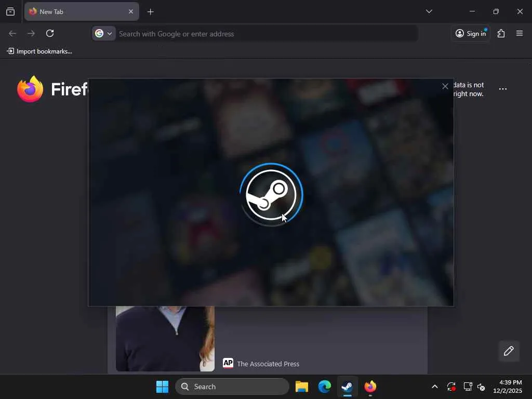Open the Windows Start menu
The image size is (532, 399).
(x=162, y=387)
